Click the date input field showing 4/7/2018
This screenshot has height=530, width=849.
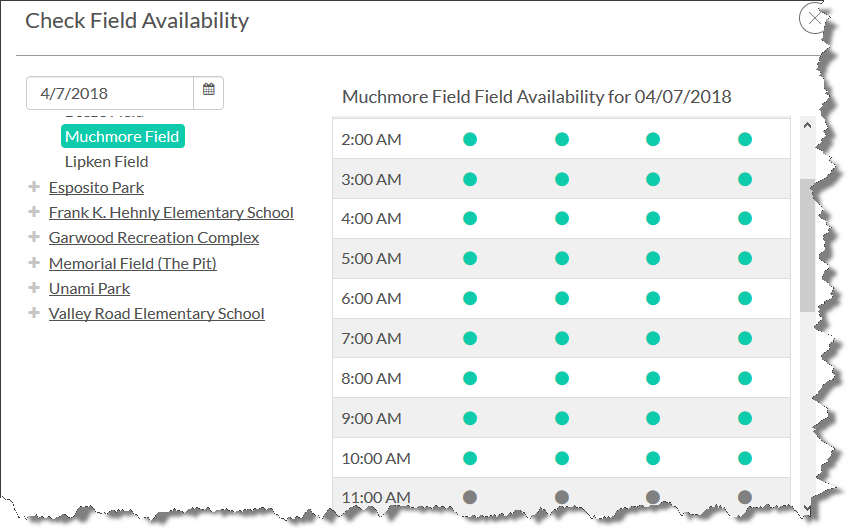click(110, 92)
